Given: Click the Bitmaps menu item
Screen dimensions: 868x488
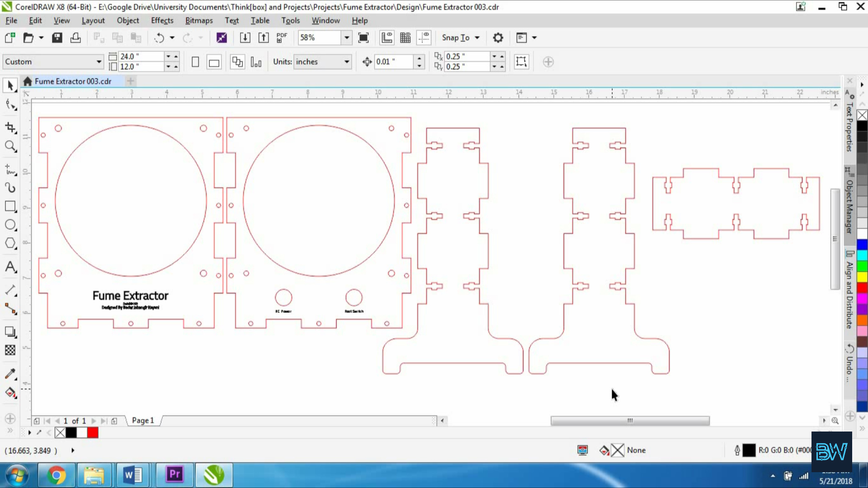Looking at the screenshot, I should (199, 20).
